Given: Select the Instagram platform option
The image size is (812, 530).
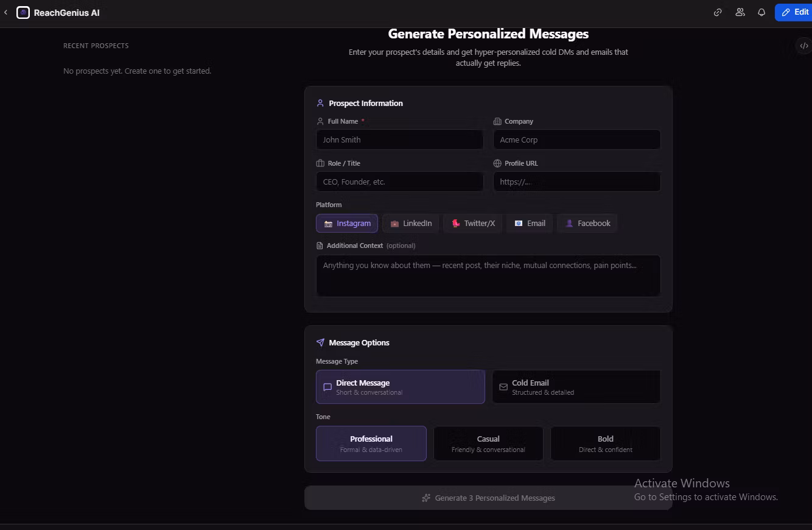Looking at the screenshot, I should 347,224.
